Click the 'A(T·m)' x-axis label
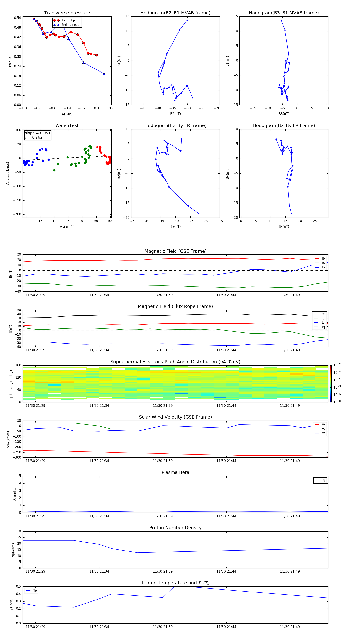The image size is (351, 644). tap(67, 114)
